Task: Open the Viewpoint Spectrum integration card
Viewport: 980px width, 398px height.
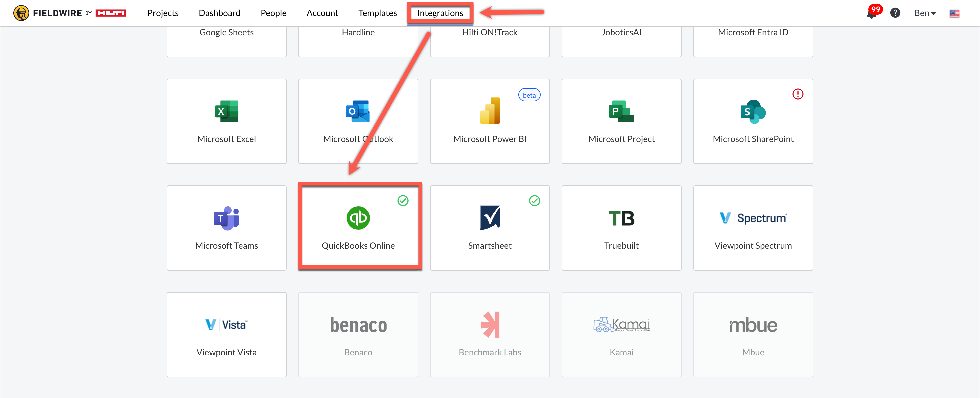Action: [753, 228]
